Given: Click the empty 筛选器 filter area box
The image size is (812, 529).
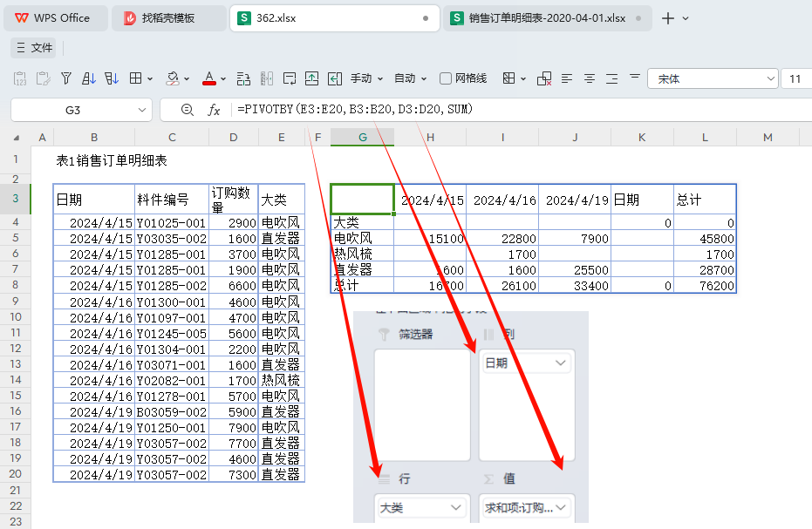Looking at the screenshot, I should point(422,404).
